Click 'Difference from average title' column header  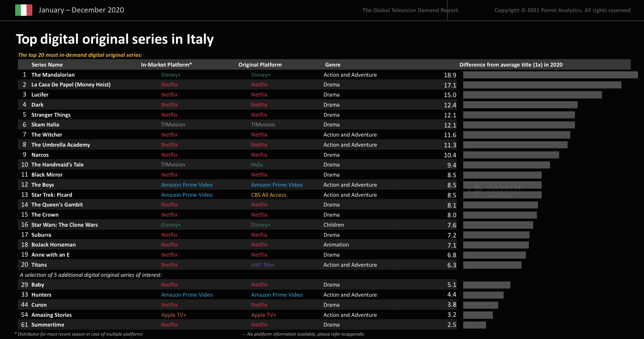coord(511,65)
